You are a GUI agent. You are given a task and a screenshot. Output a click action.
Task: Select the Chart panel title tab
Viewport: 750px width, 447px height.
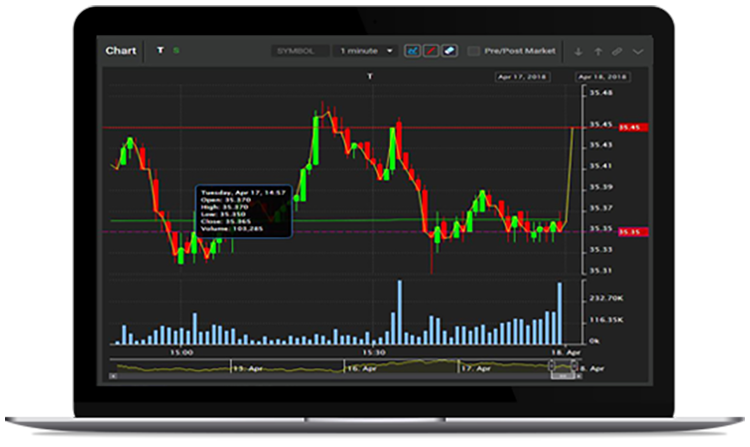pos(120,50)
